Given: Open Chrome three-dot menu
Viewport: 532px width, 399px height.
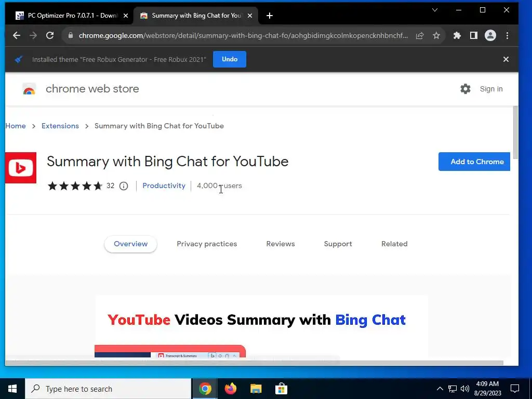Looking at the screenshot, I should pos(507,35).
